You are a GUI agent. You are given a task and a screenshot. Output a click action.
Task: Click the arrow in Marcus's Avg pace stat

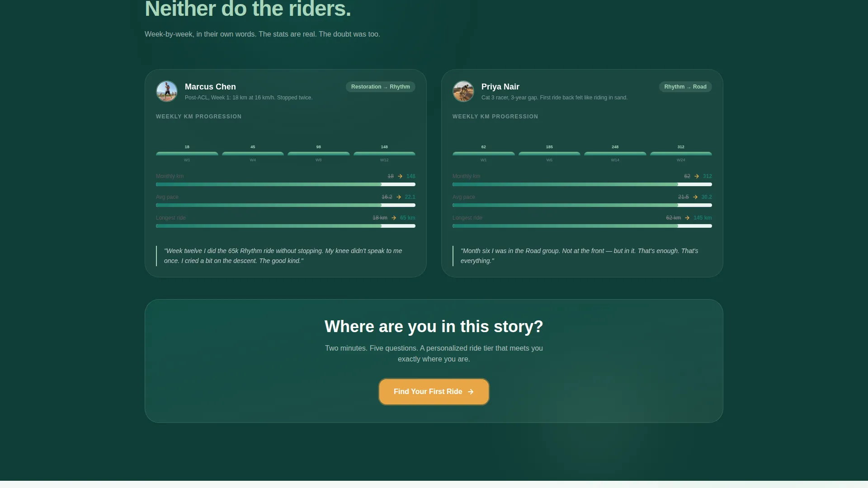pyautogui.click(x=399, y=197)
